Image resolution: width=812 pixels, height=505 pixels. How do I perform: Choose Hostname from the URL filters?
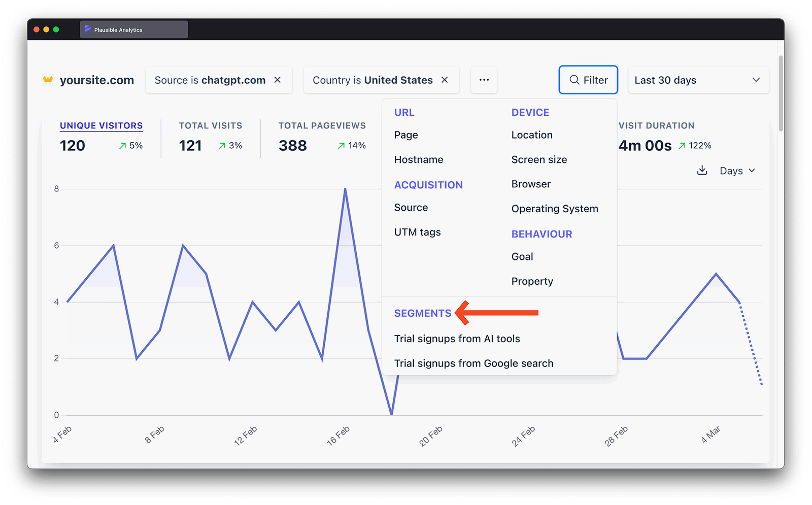click(419, 160)
